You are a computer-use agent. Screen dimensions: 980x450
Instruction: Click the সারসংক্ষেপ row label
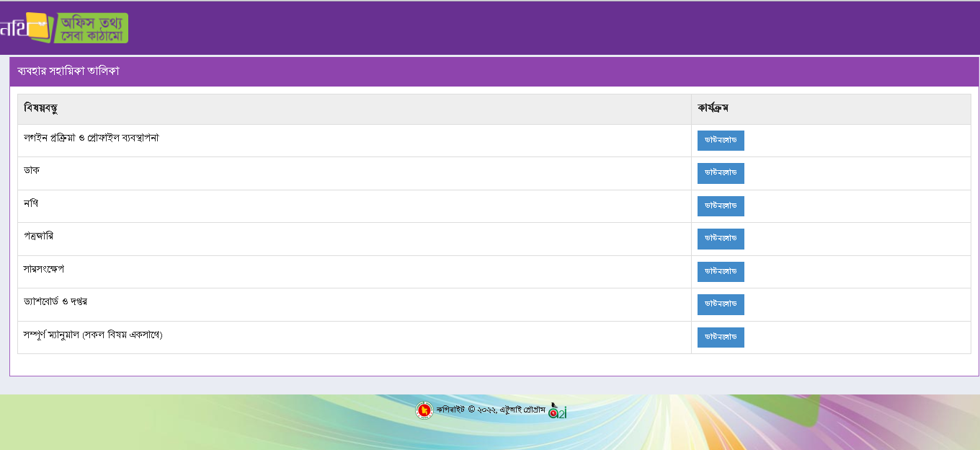(x=44, y=269)
